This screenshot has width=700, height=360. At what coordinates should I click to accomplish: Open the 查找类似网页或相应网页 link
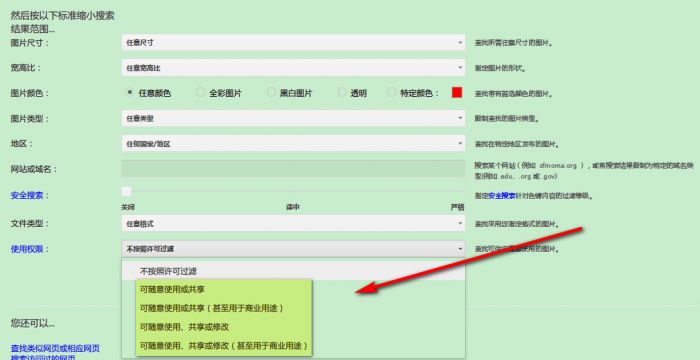click(55, 348)
